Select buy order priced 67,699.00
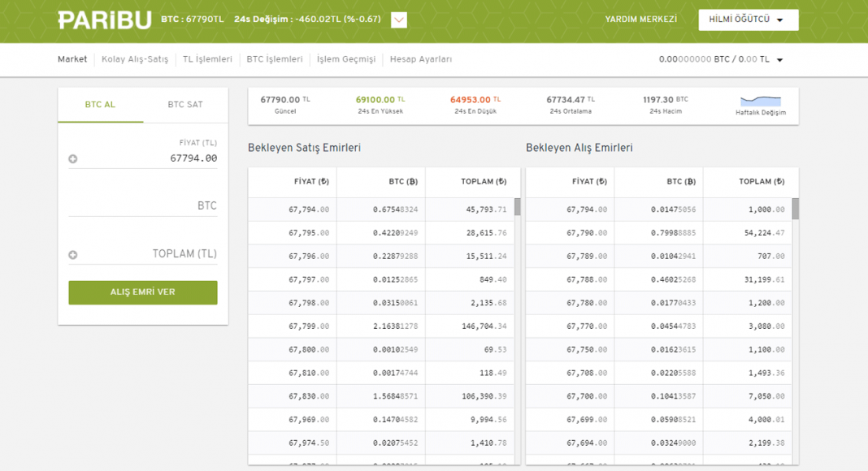 [x=659, y=420]
